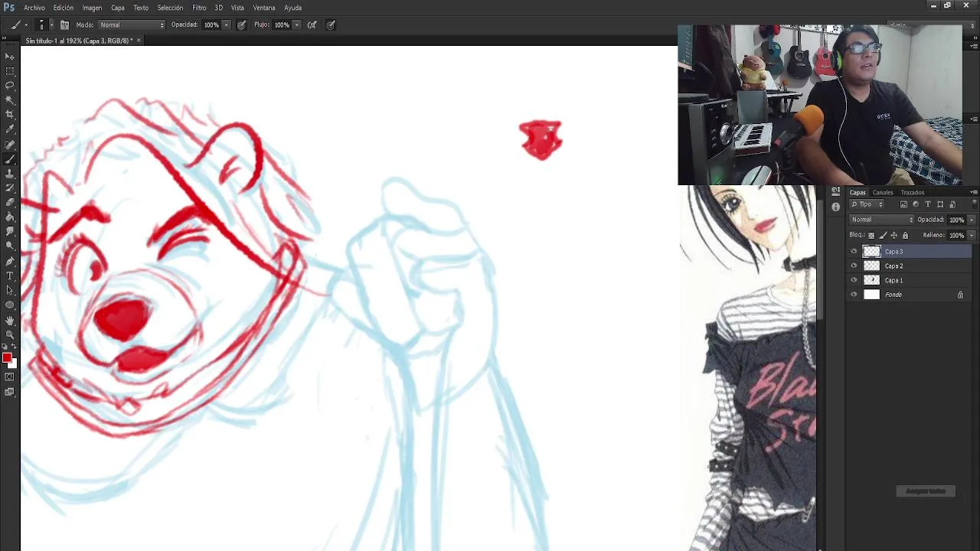
Task: Select the Lasso tool
Action: coord(10,86)
